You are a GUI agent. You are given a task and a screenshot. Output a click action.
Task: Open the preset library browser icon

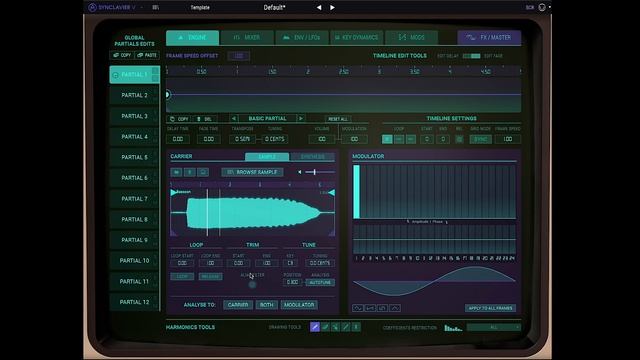pos(156,7)
